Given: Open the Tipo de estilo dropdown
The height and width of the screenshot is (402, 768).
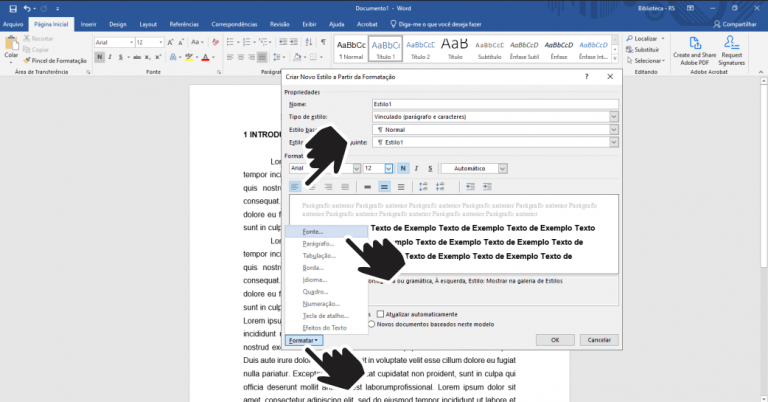Looking at the screenshot, I should [x=613, y=117].
